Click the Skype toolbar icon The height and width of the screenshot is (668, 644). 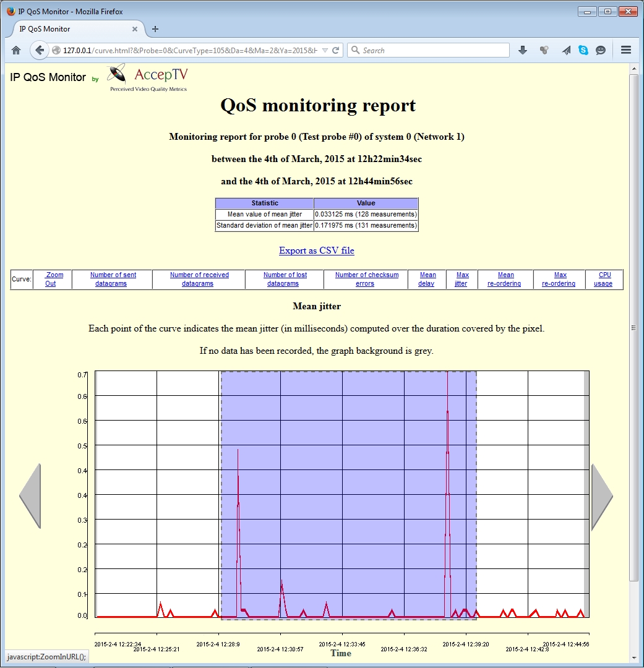[x=583, y=50]
